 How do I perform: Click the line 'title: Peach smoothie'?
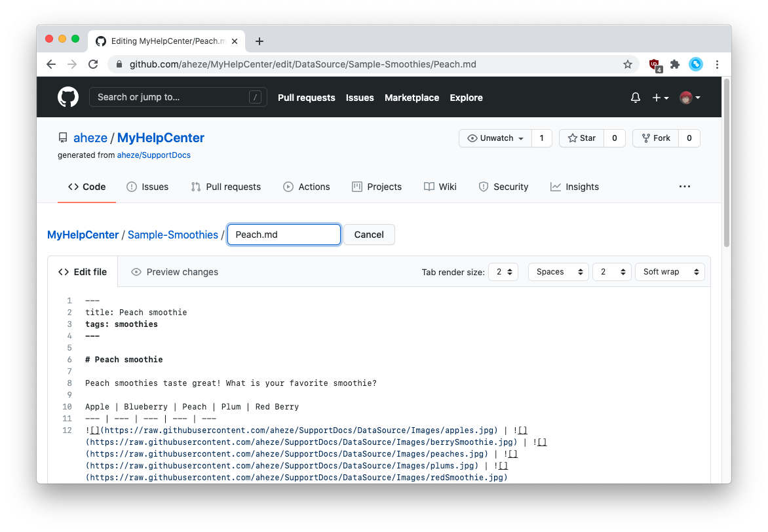[x=136, y=313]
